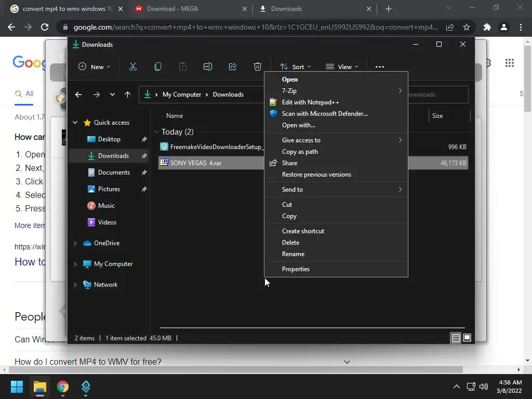This screenshot has height=399, width=532.
Task: Click the Rename icon in Explorer toolbar
Action: pyautogui.click(x=208, y=66)
